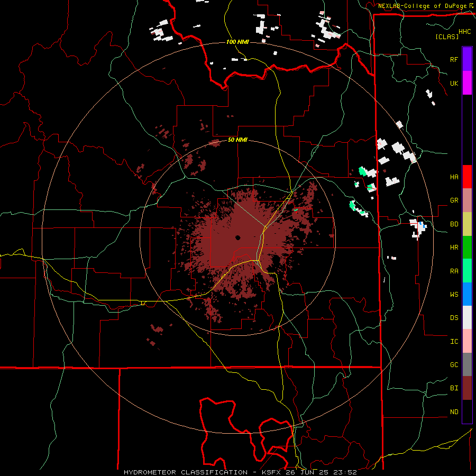Click the IC legend label

point(454,342)
